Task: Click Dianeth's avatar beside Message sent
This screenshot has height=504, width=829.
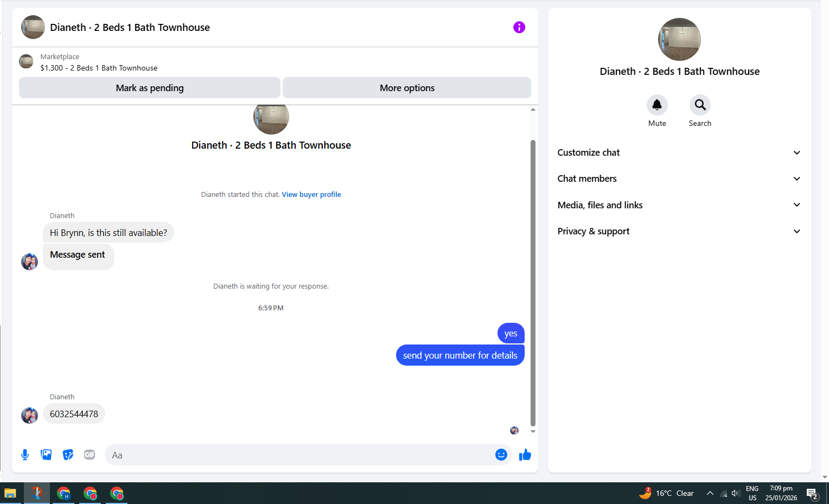Action: coord(29,261)
